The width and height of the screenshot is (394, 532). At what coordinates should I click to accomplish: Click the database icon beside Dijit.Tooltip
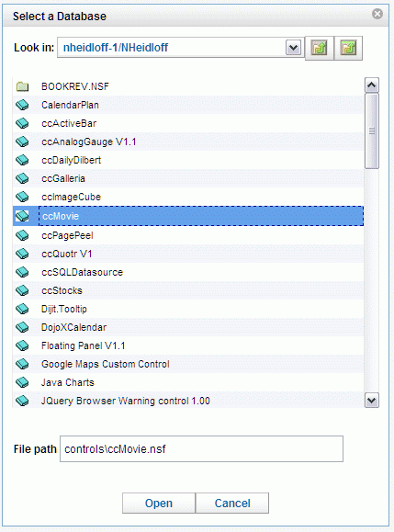pos(22,309)
